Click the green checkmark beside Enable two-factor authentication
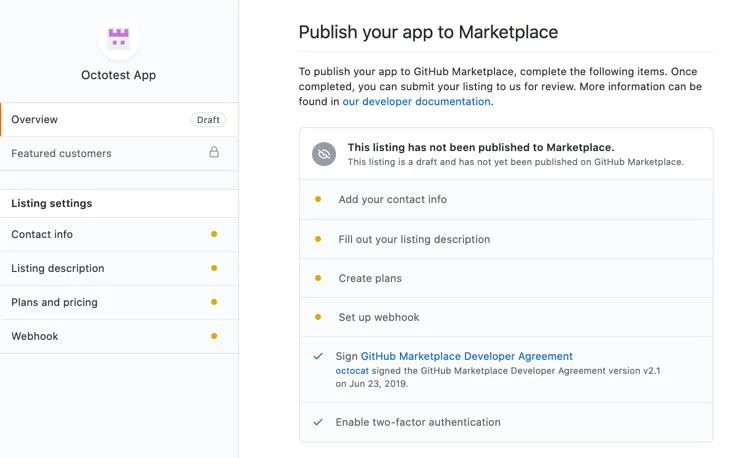Image resolution: width=730 pixels, height=458 pixels. click(x=318, y=422)
